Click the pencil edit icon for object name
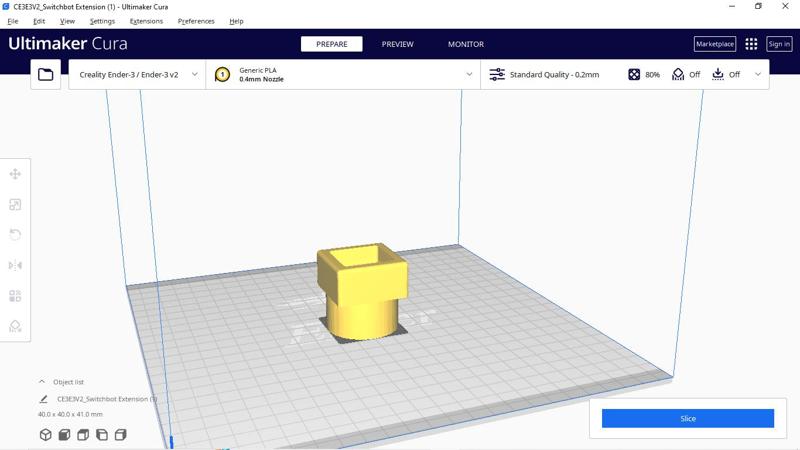The height and width of the screenshot is (450, 800). [x=43, y=399]
